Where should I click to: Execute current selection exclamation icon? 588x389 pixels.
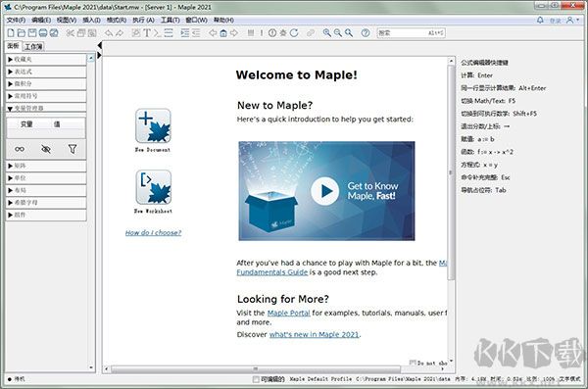pos(262,33)
